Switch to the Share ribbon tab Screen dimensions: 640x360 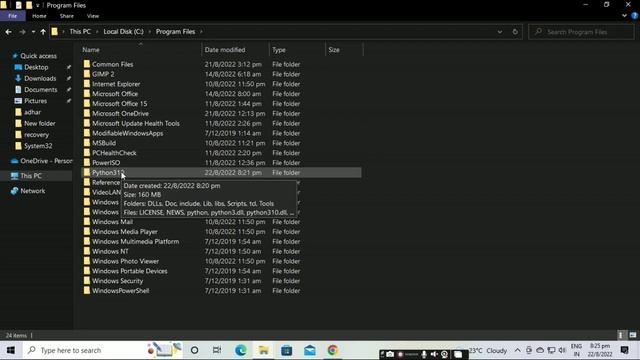point(67,16)
